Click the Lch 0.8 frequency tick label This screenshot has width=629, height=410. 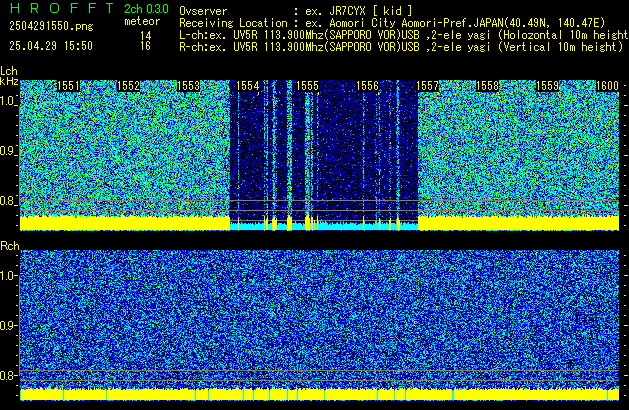coord(8,201)
